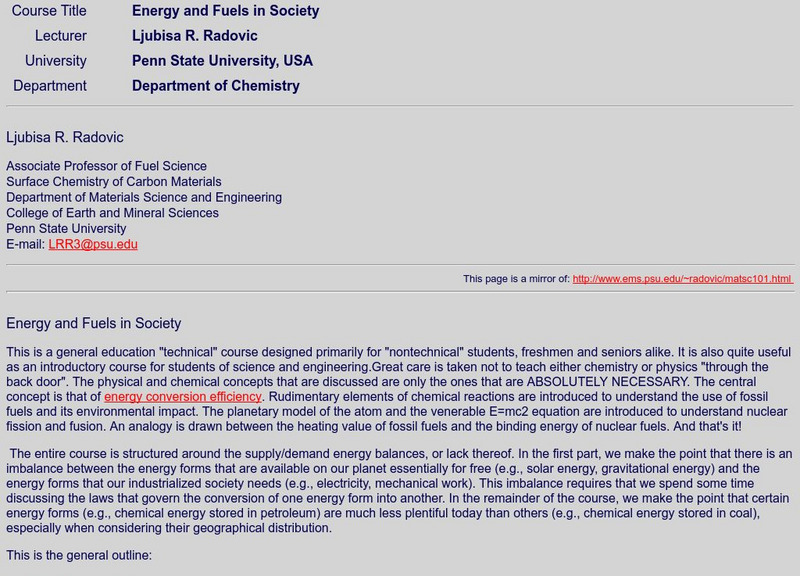
Task: Click the 'Course Title' label
Action: pos(49,11)
